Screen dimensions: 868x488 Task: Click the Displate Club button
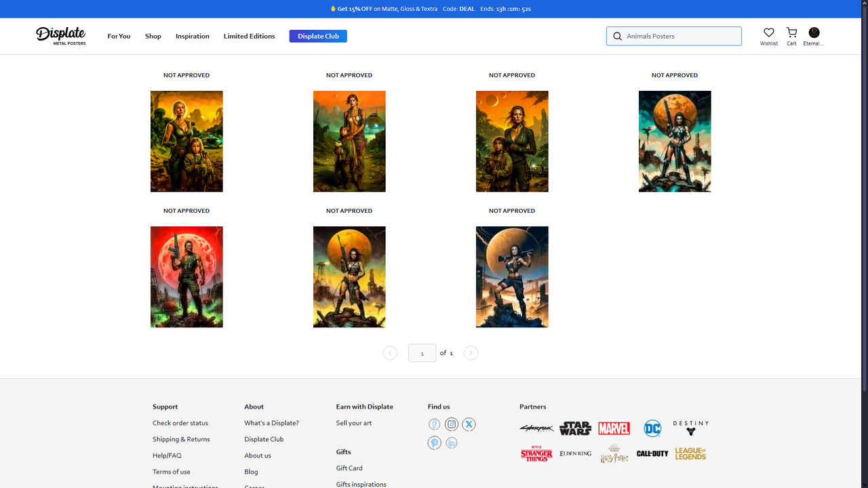coord(318,36)
